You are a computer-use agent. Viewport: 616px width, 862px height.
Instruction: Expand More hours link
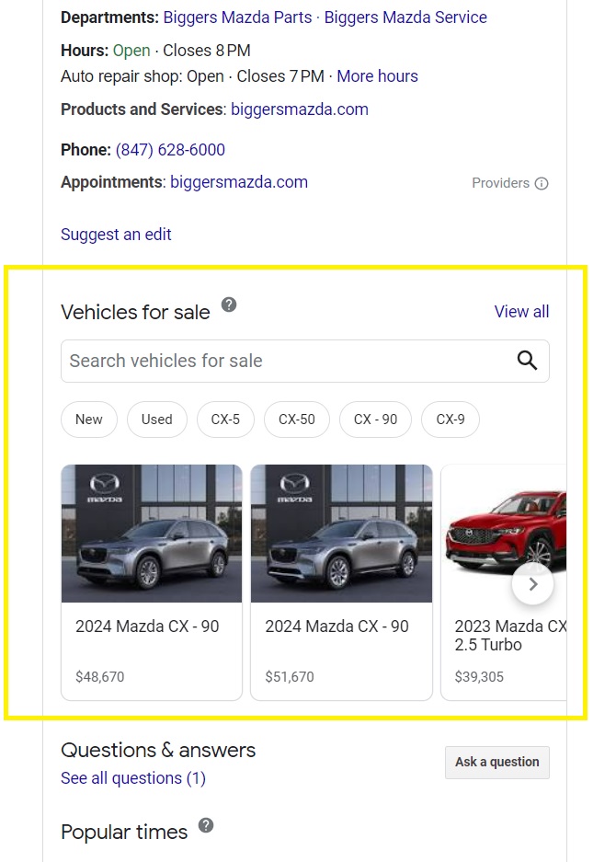pyautogui.click(x=378, y=76)
